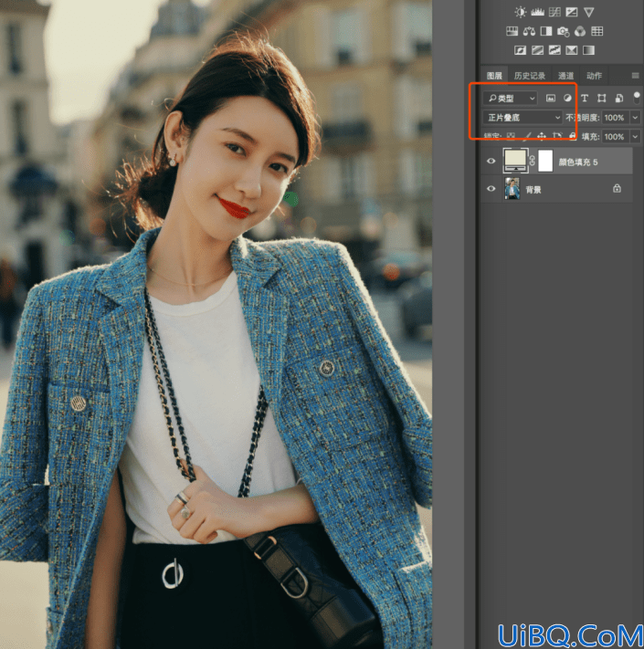
Task: Lock transparent pixels of layer
Action: coord(511,136)
